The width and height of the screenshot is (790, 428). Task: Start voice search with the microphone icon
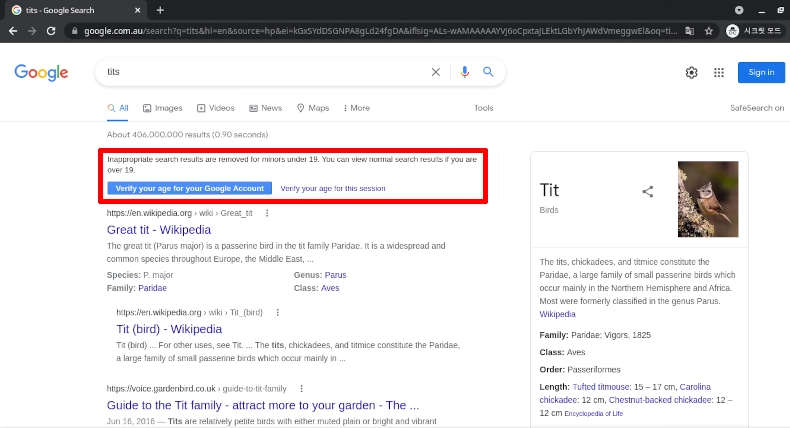[x=465, y=72]
